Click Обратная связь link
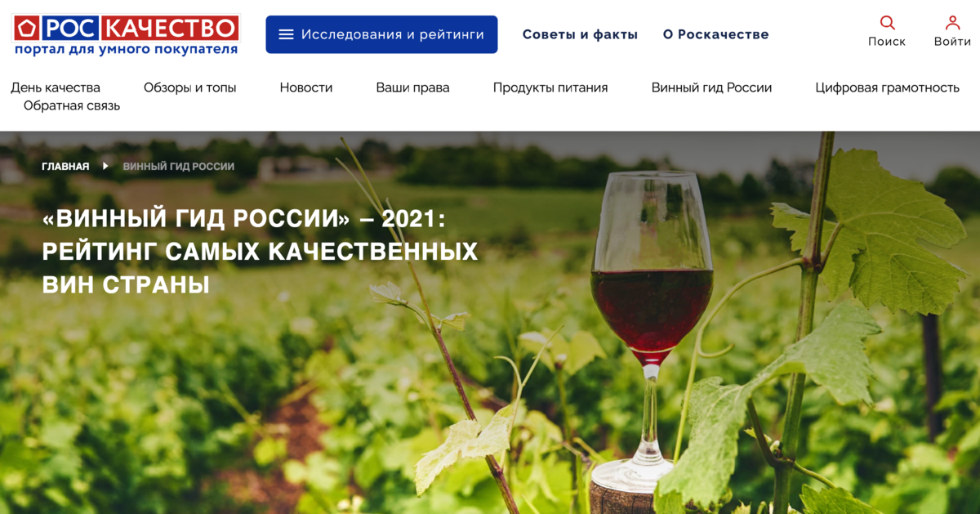980x514 pixels. pyautogui.click(x=72, y=105)
